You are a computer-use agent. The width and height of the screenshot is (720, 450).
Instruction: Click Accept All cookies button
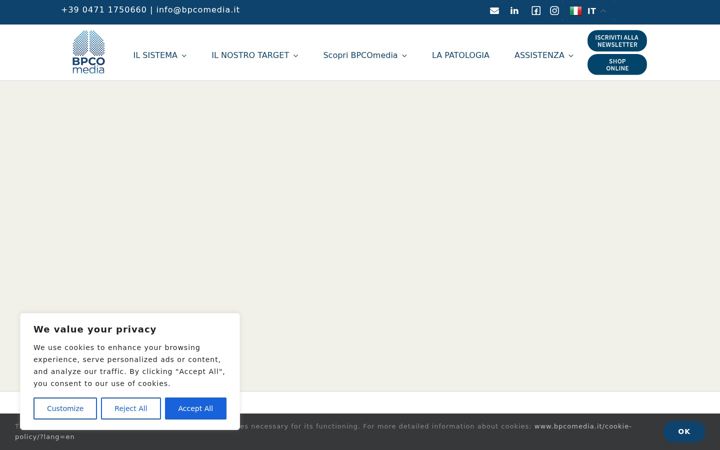[196, 408]
